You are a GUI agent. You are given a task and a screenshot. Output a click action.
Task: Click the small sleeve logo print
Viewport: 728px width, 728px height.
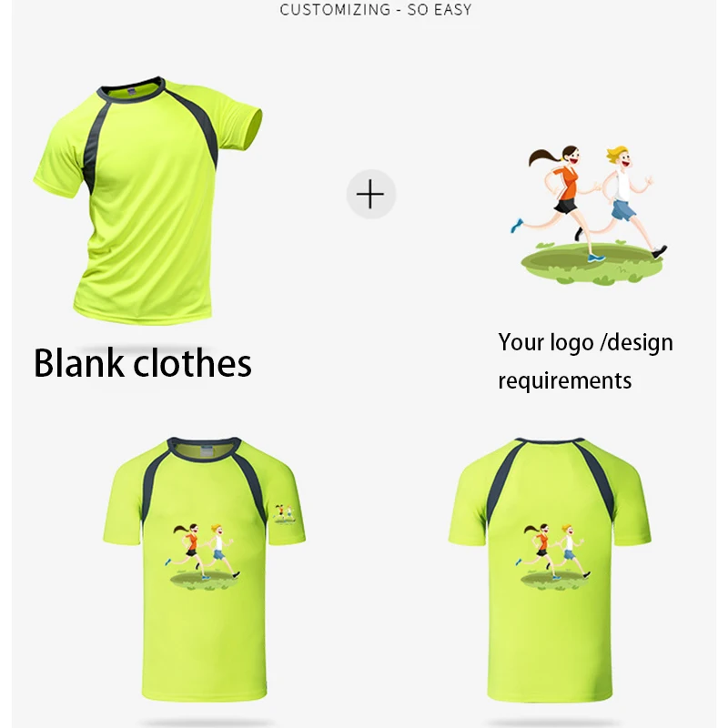pos(284,514)
